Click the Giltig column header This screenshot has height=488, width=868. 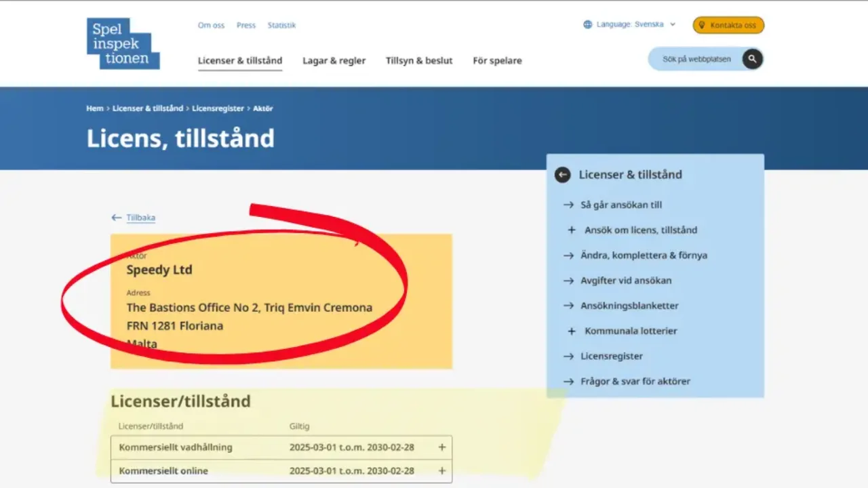click(299, 426)
